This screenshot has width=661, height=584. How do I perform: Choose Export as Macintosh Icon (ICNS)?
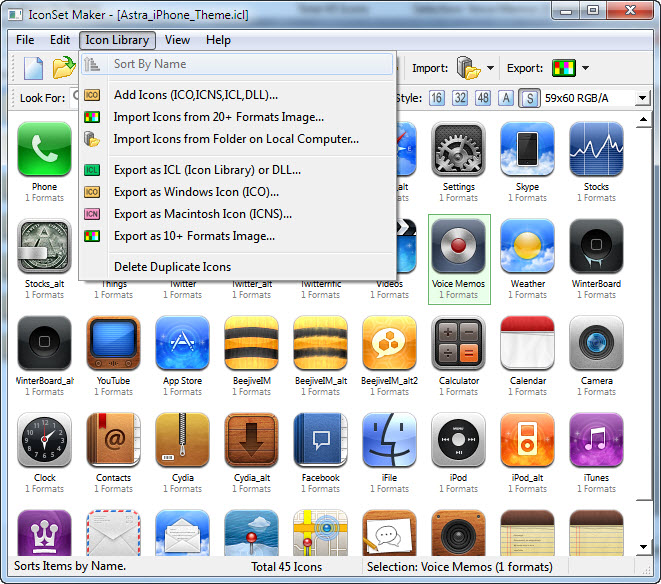pyautogui.click(x=237, y=214)
